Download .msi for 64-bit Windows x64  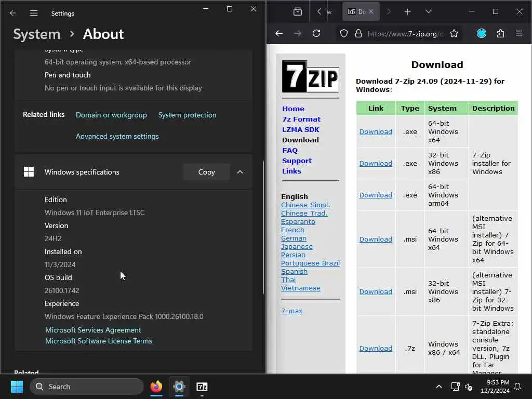tap(376, 239)
